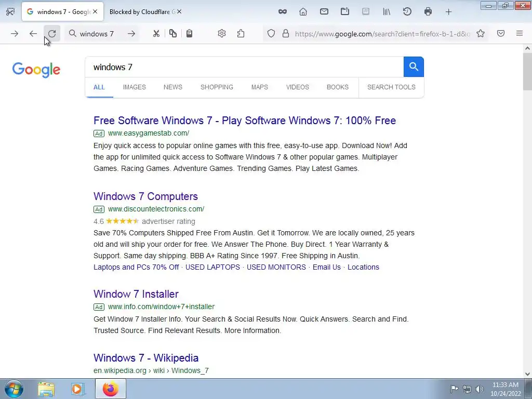Open Windows Media Player from taskbar
Screen dimensions: 532x399
point(78,389)
